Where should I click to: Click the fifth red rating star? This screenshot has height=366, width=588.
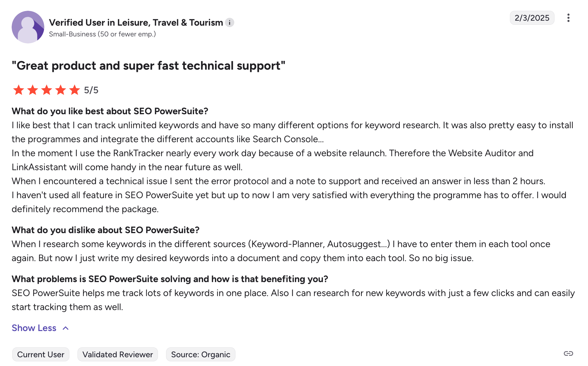click(x=75, y=90)
